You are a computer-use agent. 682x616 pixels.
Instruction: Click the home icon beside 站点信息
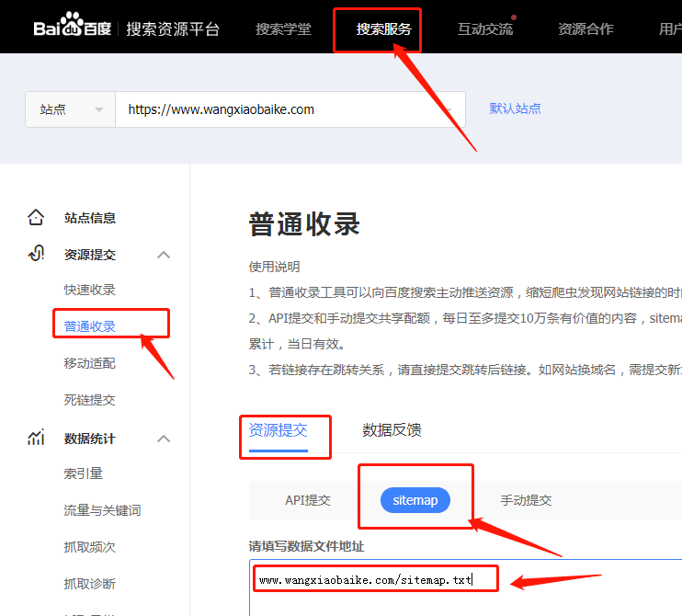tap(36, 217)
